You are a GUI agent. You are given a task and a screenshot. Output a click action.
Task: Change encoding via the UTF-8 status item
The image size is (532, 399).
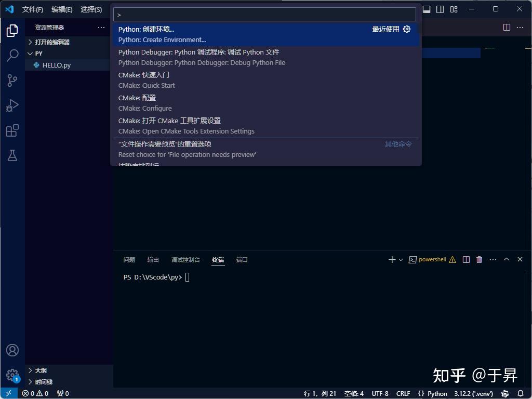380,393
